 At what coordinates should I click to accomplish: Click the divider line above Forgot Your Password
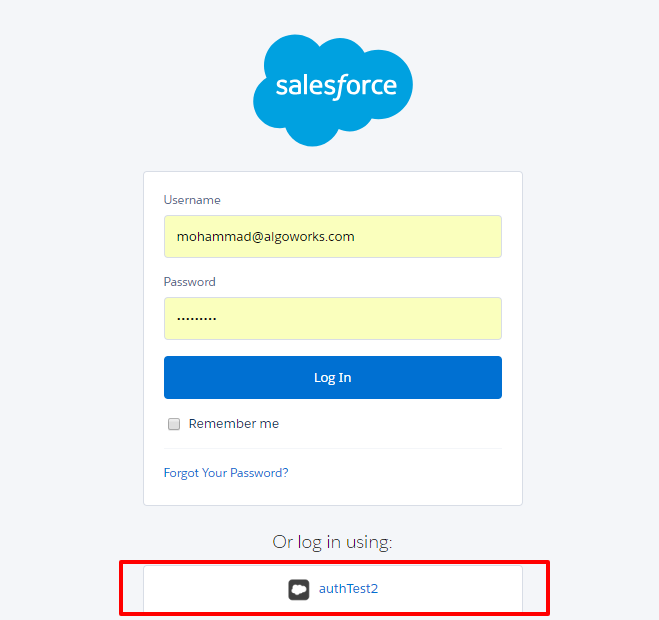[333, 449]
